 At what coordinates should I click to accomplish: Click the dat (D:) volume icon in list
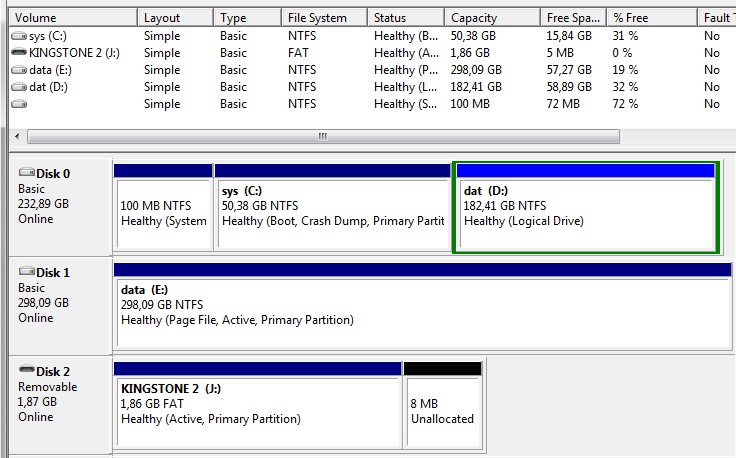(19, 87)
